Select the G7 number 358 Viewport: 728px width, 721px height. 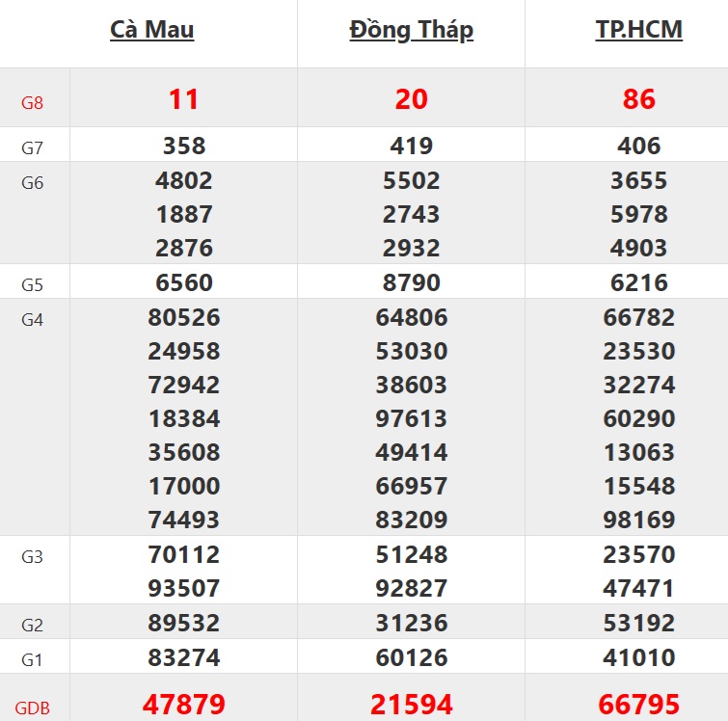(184, 147)
